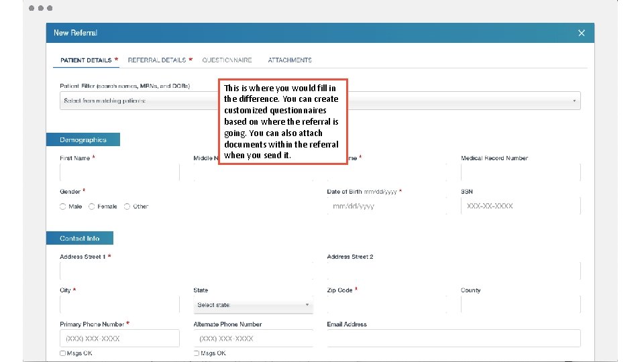The width and height of the screenshot is (644, 362).
Task: Click the Alternate Phone Number field
Action: 253,339
